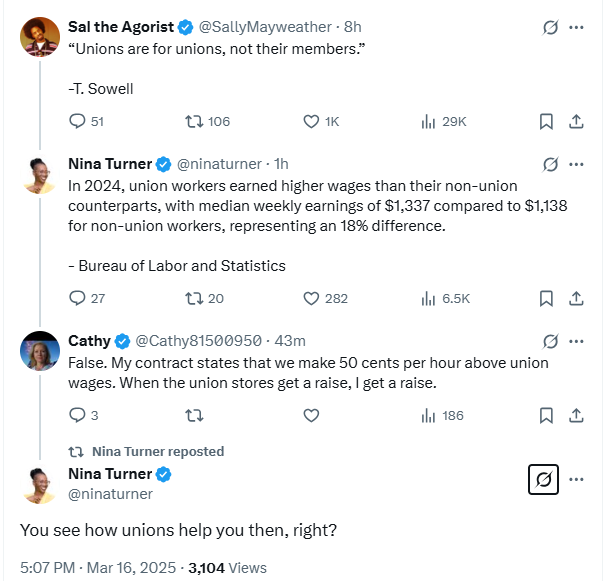Image resolution: width=604 pixels, height=581 pixels.
Task: Share Sal the Agorist's tweet
Action: pyautogui.click(x=576, y=121)
